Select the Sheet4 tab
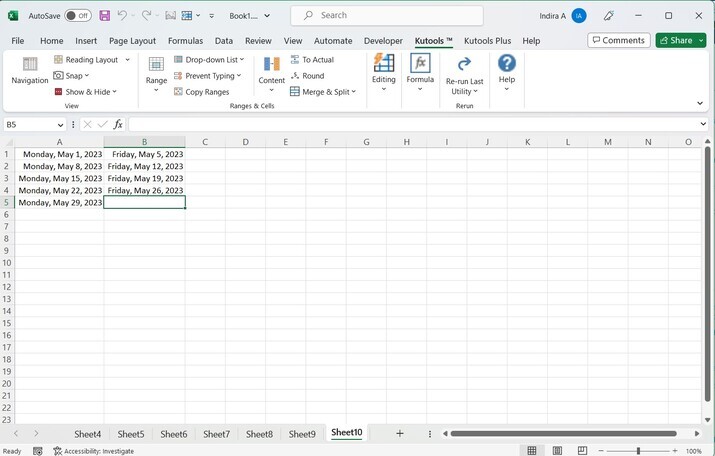 88,434
